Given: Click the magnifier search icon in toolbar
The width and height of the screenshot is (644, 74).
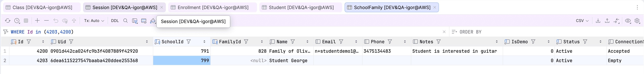Looking at the screenshot, I should click(x=126, y=21).
